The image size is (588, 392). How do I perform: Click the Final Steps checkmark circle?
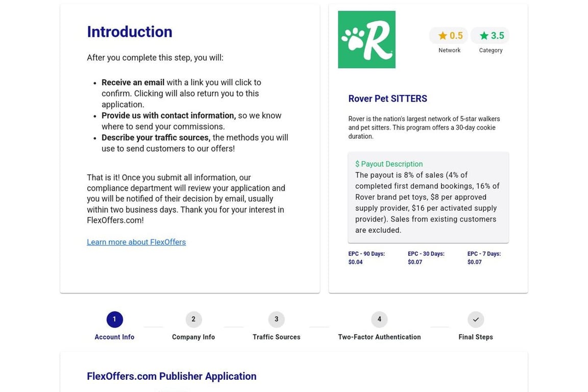[476, 319]
